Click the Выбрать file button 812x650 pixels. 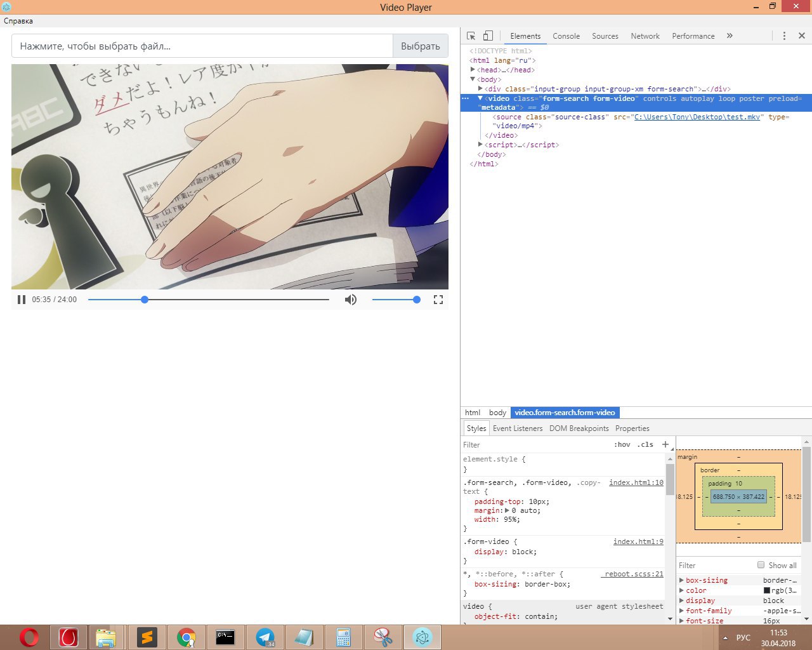(x=421, y=46)
